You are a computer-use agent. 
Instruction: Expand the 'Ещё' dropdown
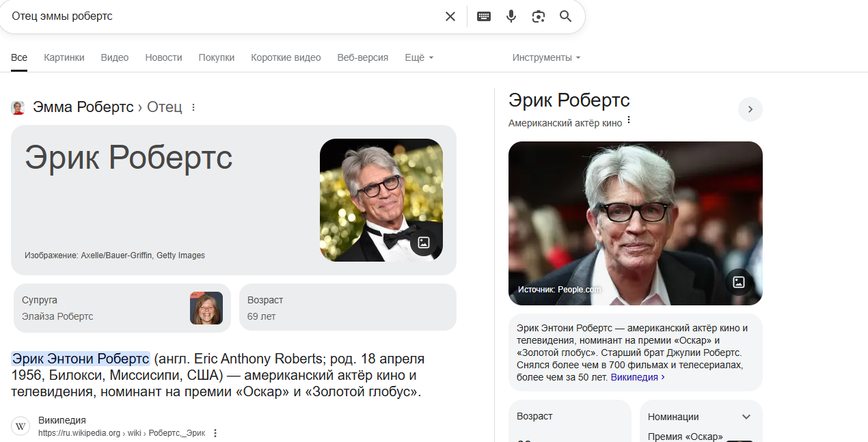pyautogui.click(x=419, y=57)
